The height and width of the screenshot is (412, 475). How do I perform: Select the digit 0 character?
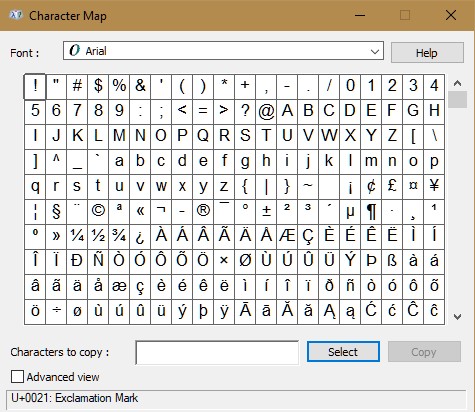[350, 87]
